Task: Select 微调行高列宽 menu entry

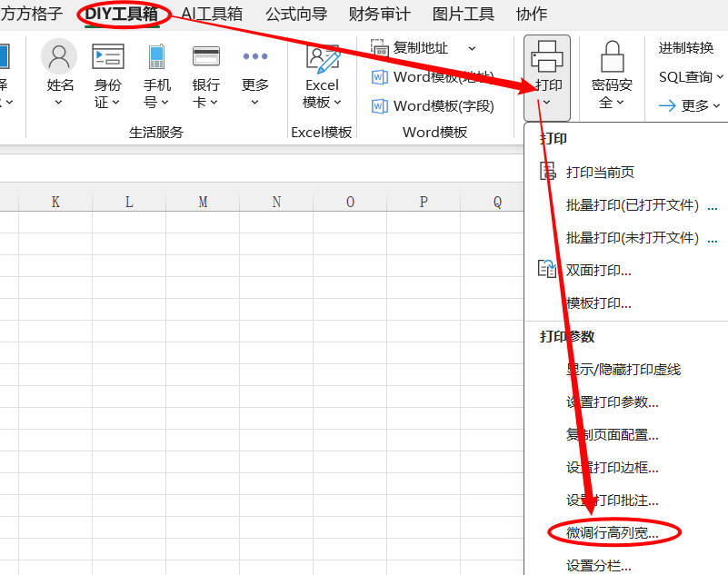Action: point(612,532)
